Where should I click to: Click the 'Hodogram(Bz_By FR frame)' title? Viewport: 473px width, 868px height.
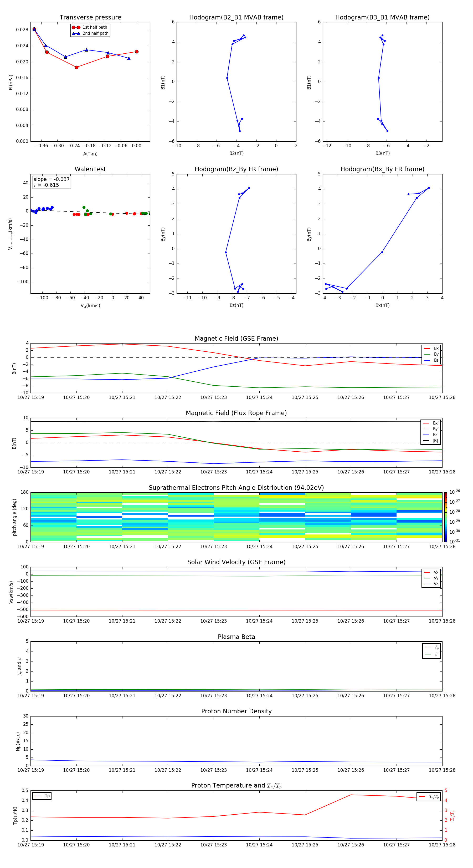click(236, 169)
